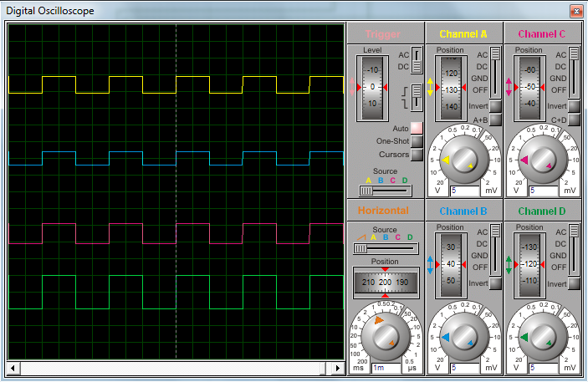Toggle the One-Shot trigger button

[417, 141]
